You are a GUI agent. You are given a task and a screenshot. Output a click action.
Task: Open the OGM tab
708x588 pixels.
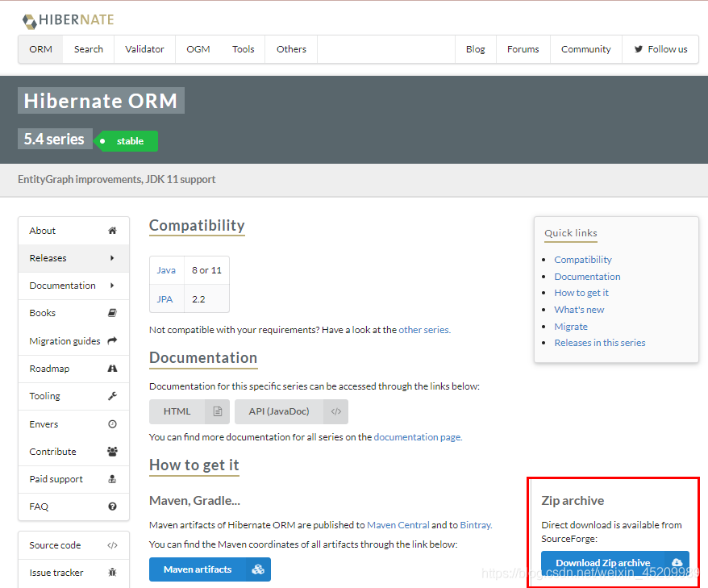tap(198, 49)
